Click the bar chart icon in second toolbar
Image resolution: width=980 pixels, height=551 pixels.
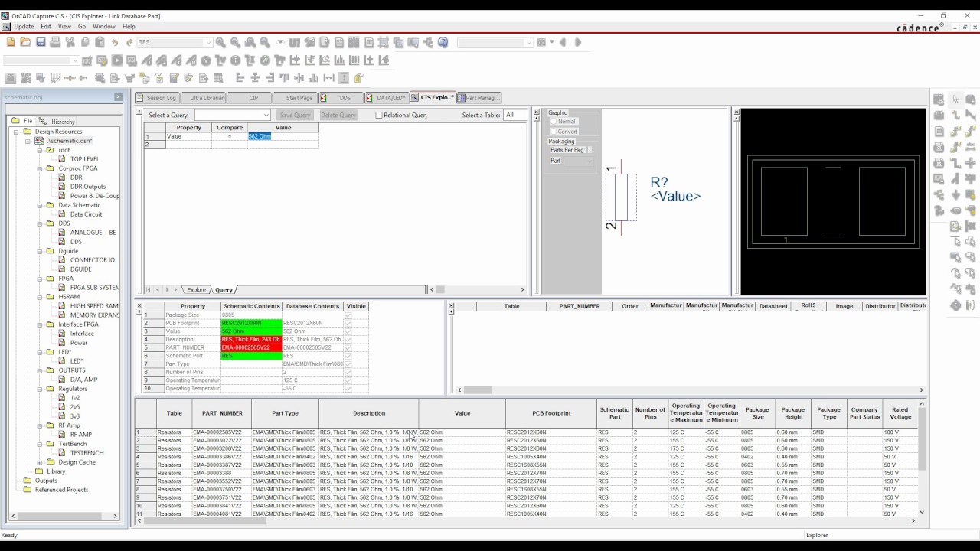click(340, 60)
